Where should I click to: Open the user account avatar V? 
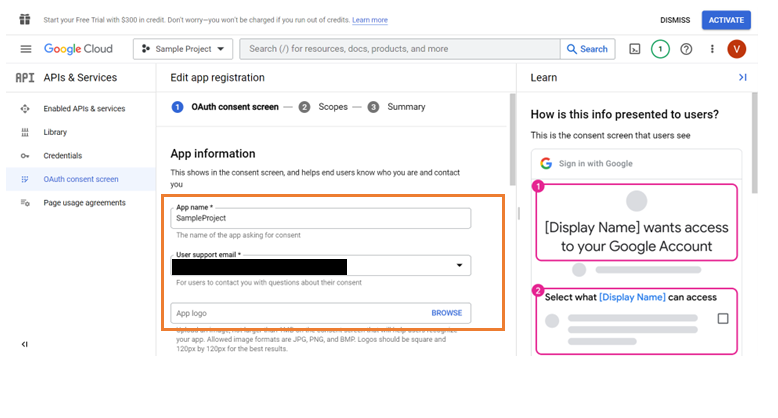tap(737, 49)
